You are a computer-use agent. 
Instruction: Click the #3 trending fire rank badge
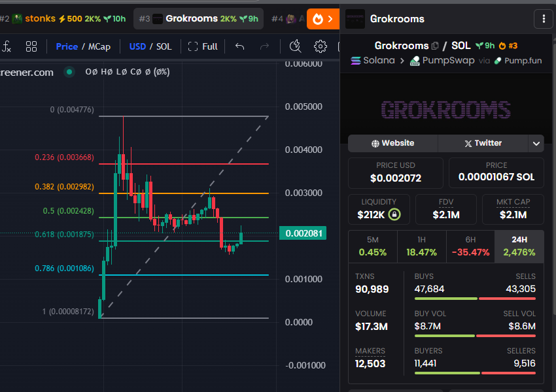tap(508, 46)
